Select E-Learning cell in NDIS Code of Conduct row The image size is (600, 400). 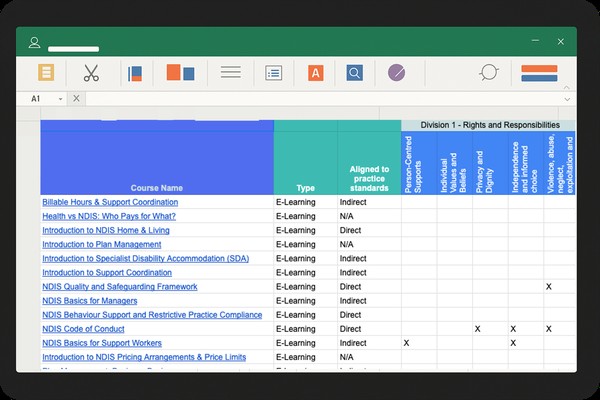coord(305,329)
